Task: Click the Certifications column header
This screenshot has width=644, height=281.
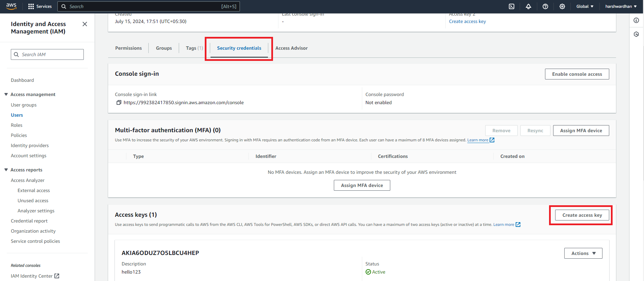Action: coord(393,156)
